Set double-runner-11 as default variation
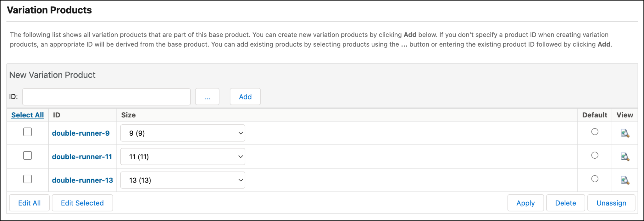This screenshot has height=221, width=644. 595,155
